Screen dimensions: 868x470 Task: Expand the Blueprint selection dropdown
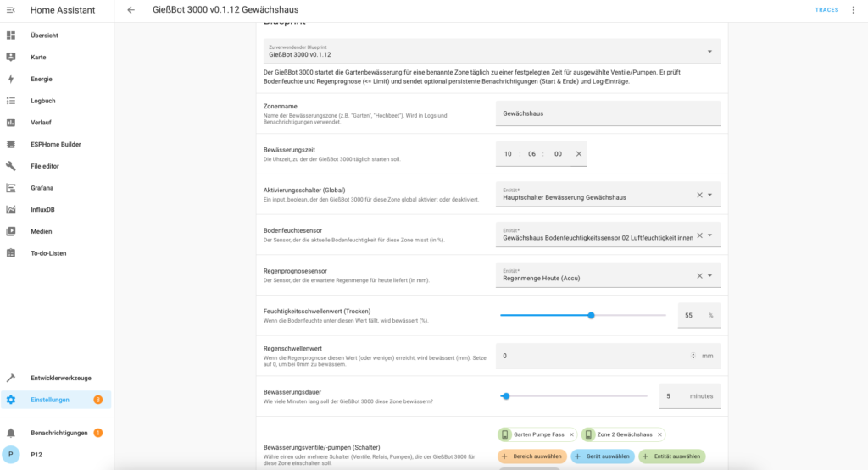pyautogui.click(x=709, y=52)
